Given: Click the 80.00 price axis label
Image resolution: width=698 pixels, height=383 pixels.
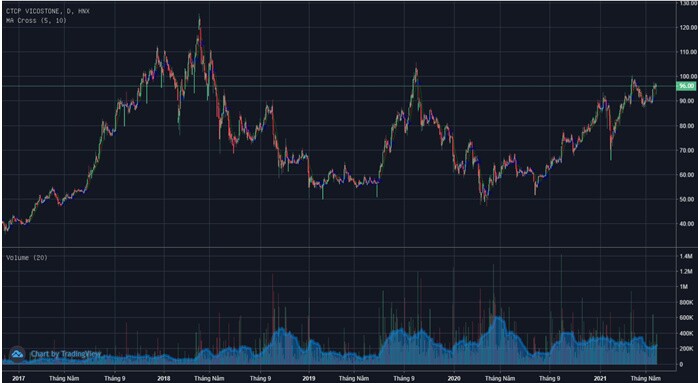Looking at the screenshot, I should click(686, 126).
